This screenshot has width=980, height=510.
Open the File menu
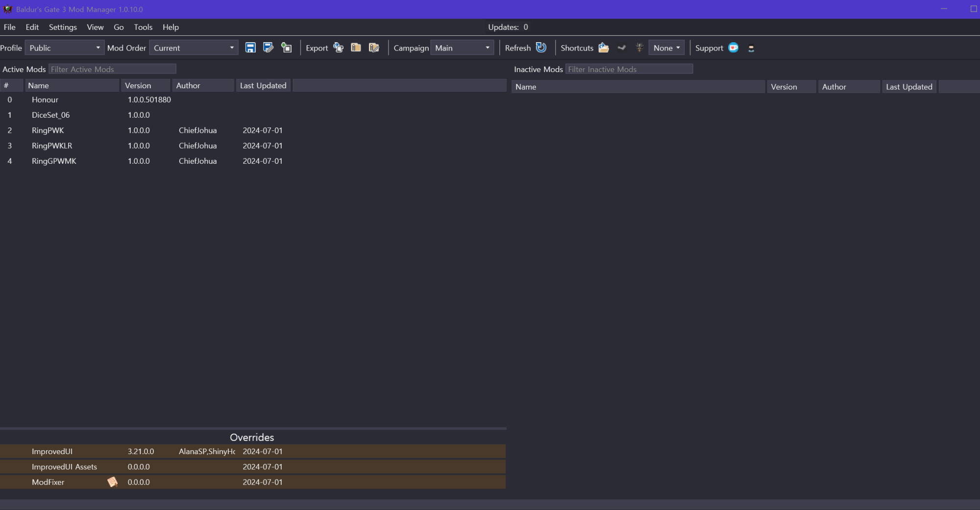click(x=10, y=27)
